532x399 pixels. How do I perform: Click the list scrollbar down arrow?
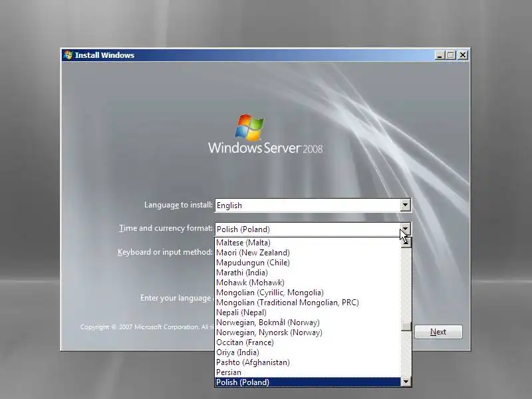click(x=406, y=382)
